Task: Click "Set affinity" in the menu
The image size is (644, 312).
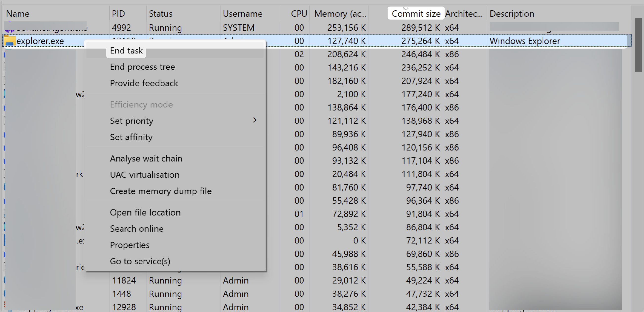Action: [x=131, y=137]
